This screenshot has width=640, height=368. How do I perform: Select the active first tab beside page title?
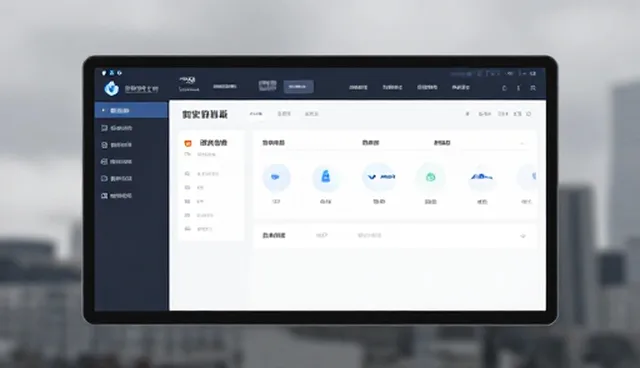click(256, 114)
